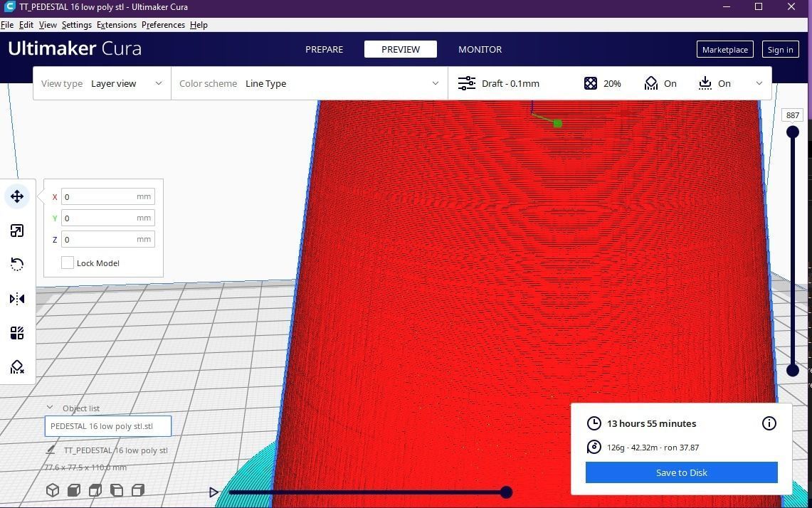Click the Cura title bar logo
This screenshot has height=508, width=812.
9,6
